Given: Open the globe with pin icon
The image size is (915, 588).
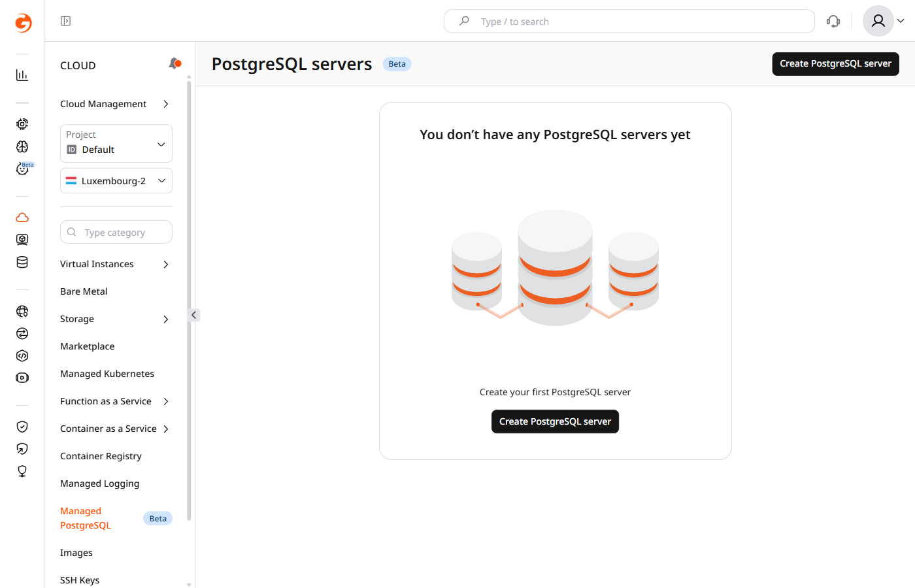Looking at the screenshot, I should point(22,311).
